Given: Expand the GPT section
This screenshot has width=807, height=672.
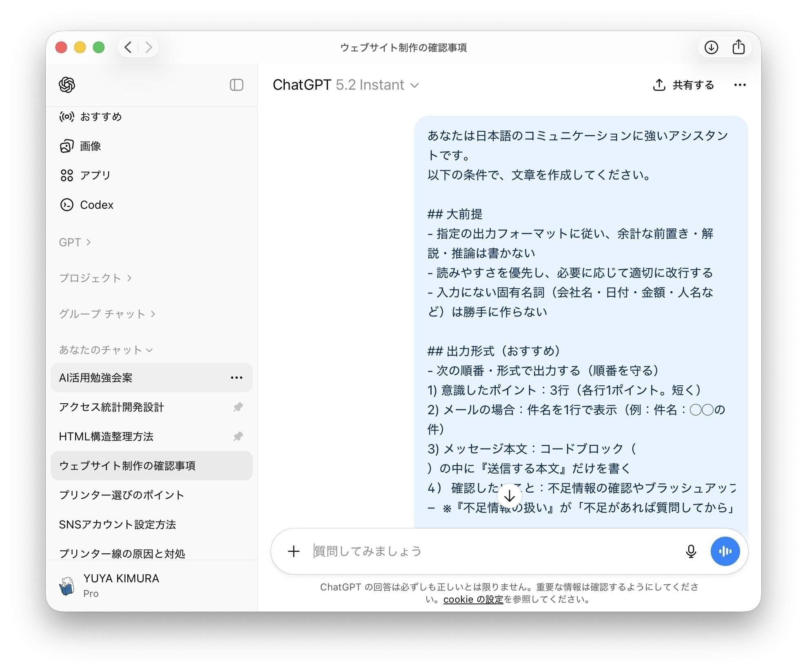Looking at the screenshot, I should point(75,242).
